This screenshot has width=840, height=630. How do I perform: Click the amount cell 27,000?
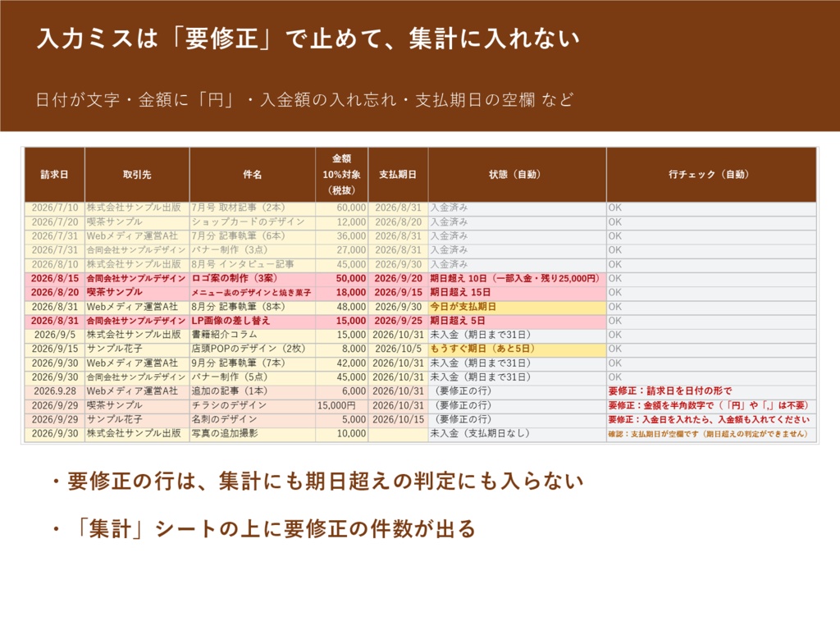[x=342, y=250]
